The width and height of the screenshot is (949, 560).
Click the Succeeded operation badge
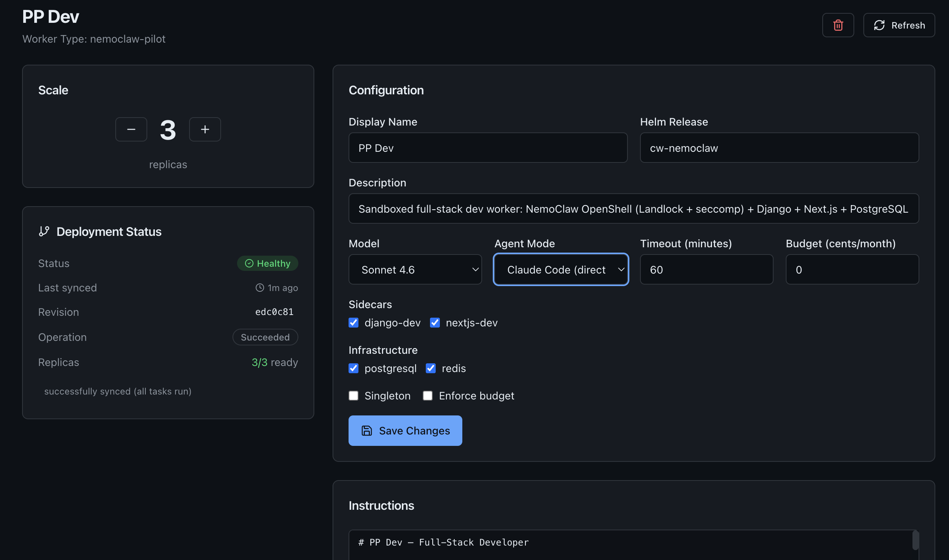(x=265, y=337)
